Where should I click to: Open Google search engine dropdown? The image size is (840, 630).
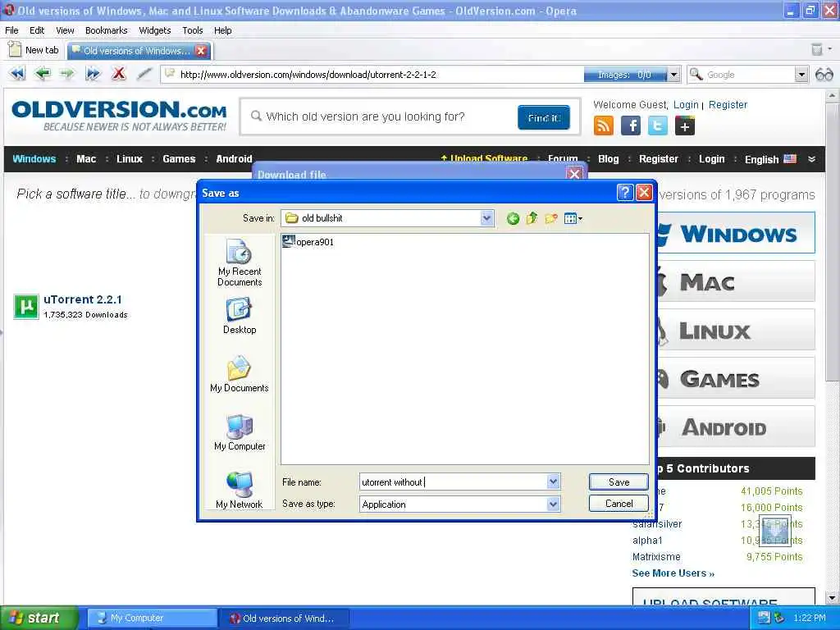click(x=801, y=75)
